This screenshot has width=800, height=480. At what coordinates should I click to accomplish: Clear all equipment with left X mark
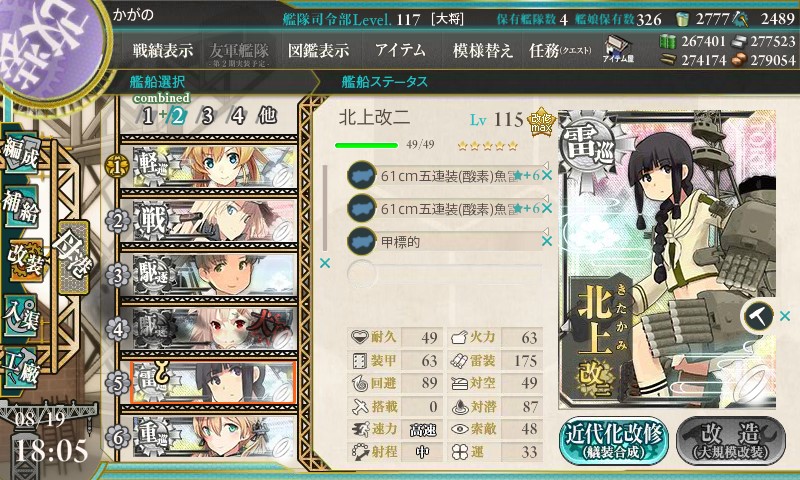(x=324, y=263)
